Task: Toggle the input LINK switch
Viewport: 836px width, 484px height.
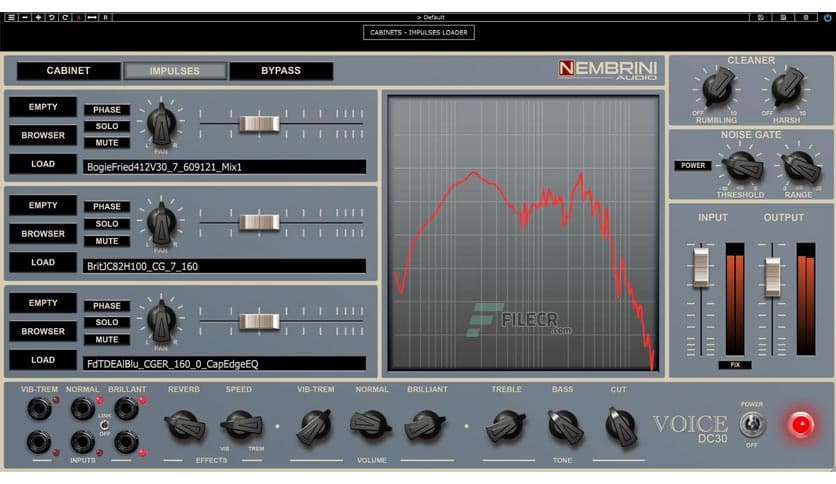Action: point(104,425)
